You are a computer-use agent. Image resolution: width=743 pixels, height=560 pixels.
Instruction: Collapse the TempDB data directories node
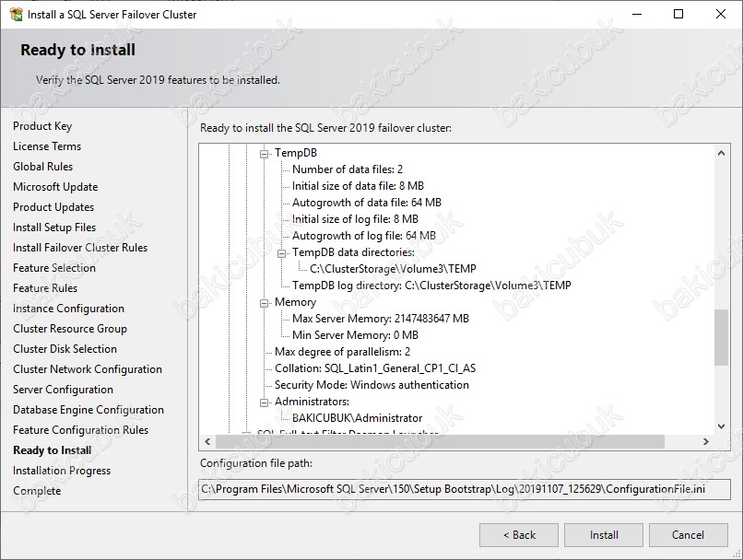[x=281, y=253]
